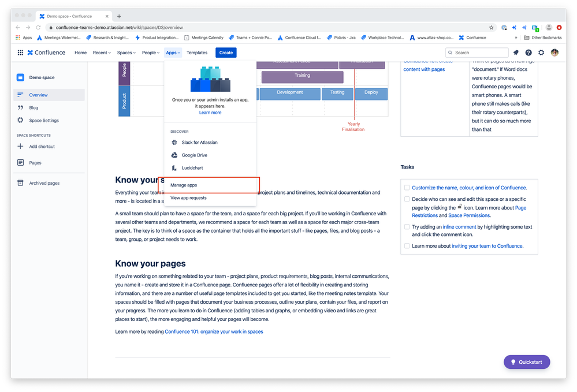Viewport: 577px width, 392px height.
Task: Collapse the Apps dropdown
Action: point(173,53)
